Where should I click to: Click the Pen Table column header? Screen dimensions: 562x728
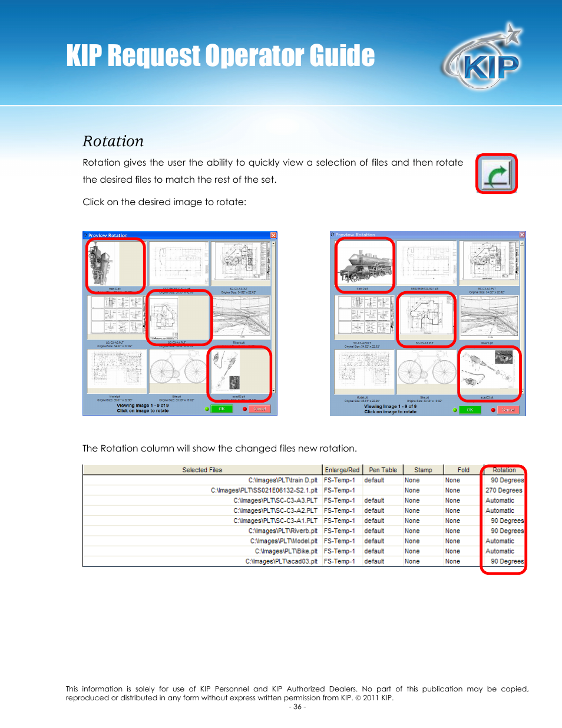coord(383,470)
